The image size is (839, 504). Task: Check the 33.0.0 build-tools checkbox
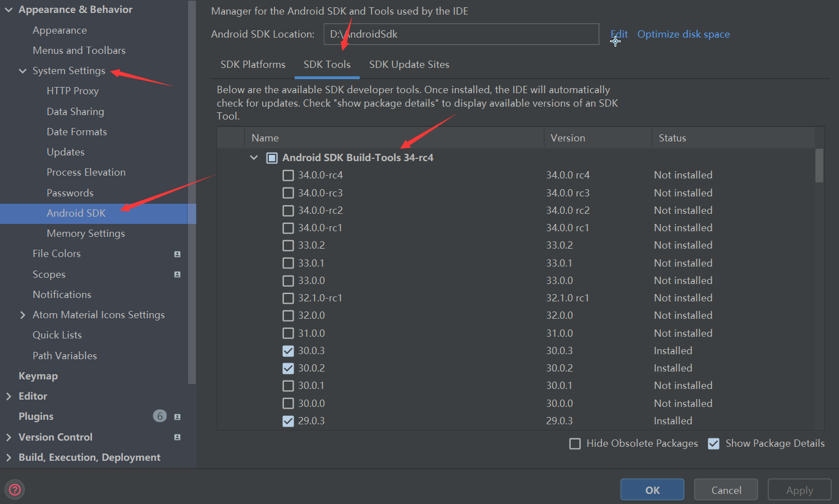pos(288,281)
